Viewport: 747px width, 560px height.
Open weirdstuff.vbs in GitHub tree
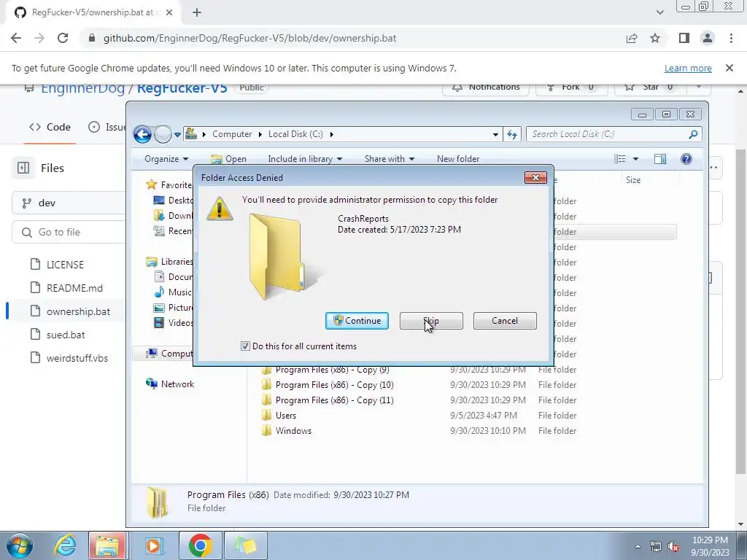click(77, 357)
